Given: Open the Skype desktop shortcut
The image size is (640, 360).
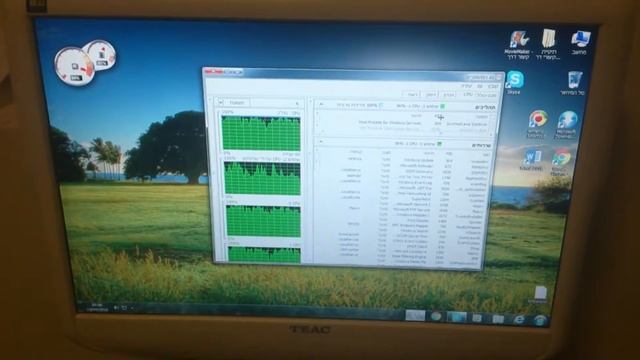Looking at the screenshot, I should 515,80.
